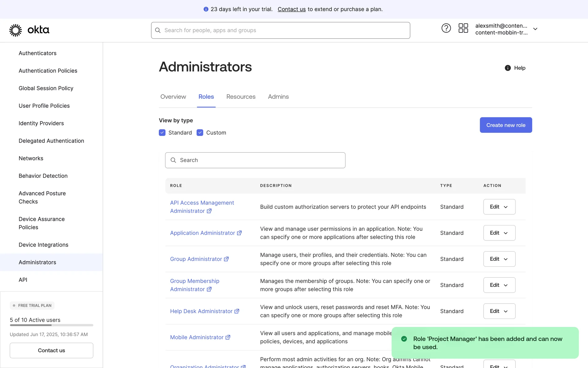
Task: Click the roles Search input field
Action: pos(255,160)
